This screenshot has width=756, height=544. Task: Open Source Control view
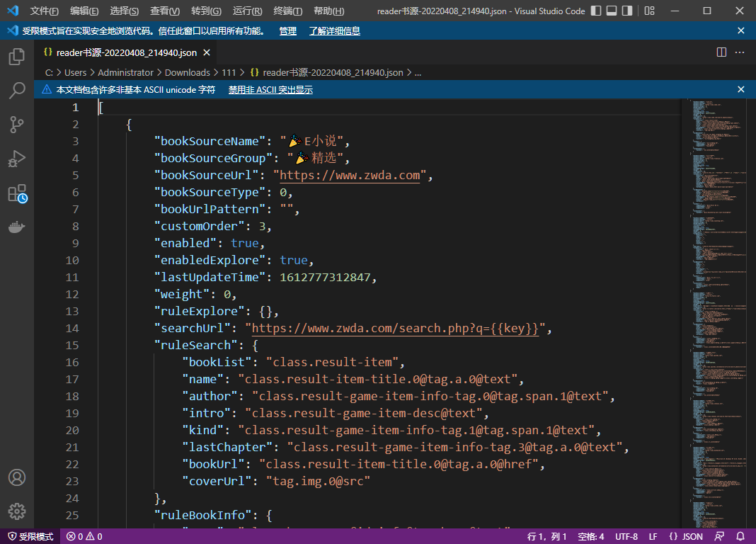[x=17, y=125]
